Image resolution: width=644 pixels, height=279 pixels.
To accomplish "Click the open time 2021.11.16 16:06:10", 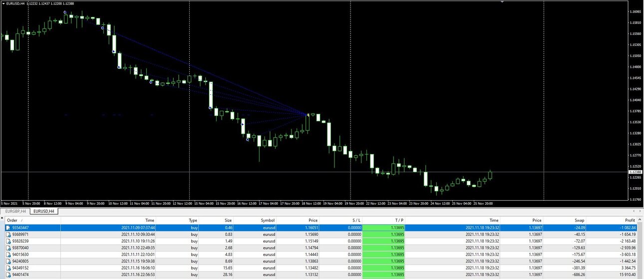I will click(x=138, y=268).
